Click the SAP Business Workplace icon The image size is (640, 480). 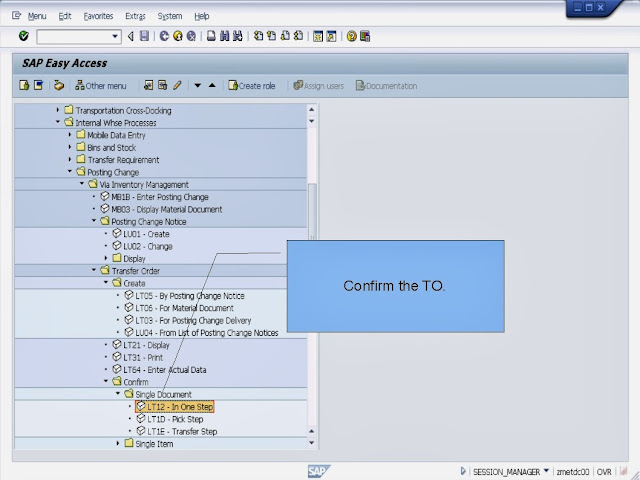tap(59, 85)
